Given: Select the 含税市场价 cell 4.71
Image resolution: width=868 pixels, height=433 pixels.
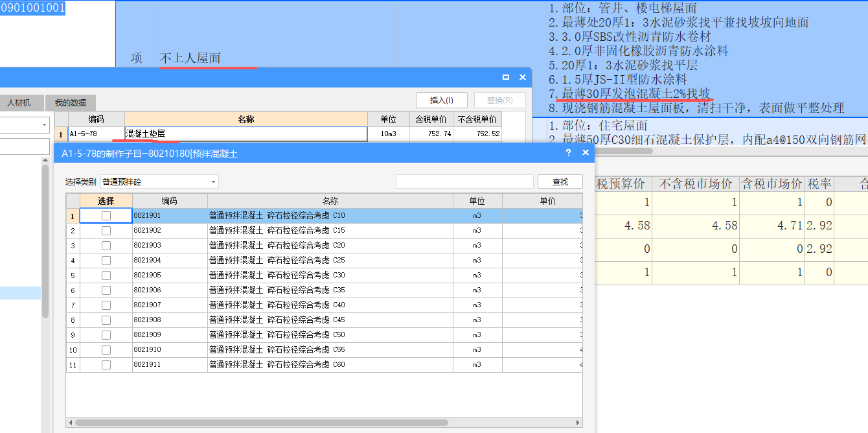Looking at the screenshot, I should pos(772,226).
